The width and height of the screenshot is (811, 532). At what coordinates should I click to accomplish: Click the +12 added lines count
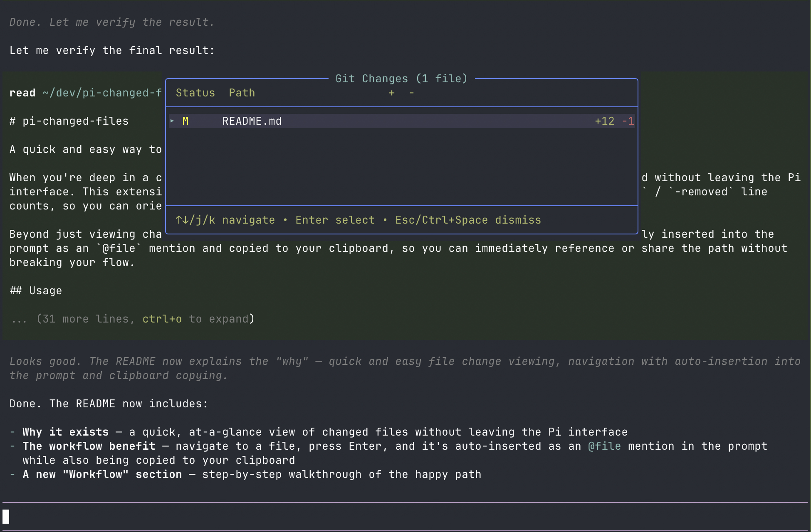[x=604, y=121]
